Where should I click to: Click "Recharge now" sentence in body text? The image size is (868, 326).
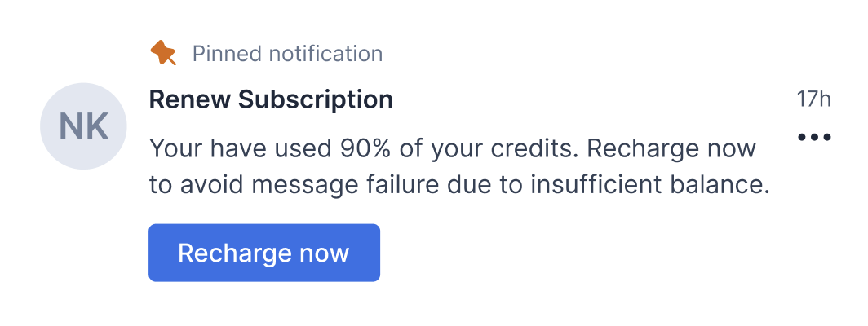click(671, 149)
